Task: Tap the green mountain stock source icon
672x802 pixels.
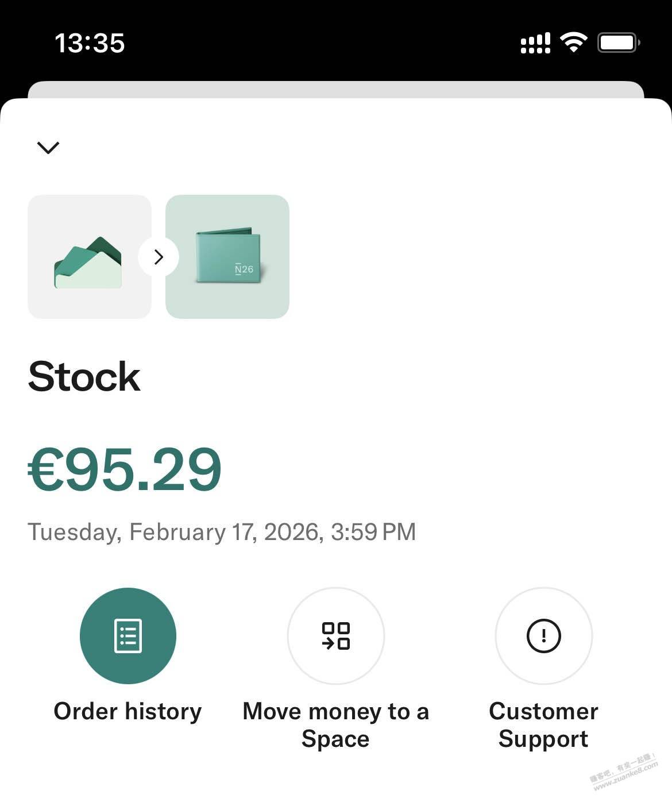Action: pos(89,257)
